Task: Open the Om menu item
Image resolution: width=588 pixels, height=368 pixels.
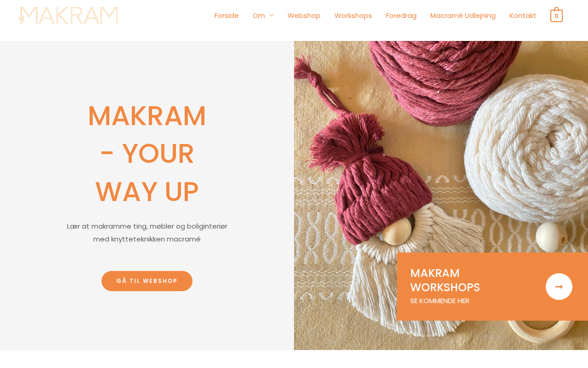Action: coord(259,16)
